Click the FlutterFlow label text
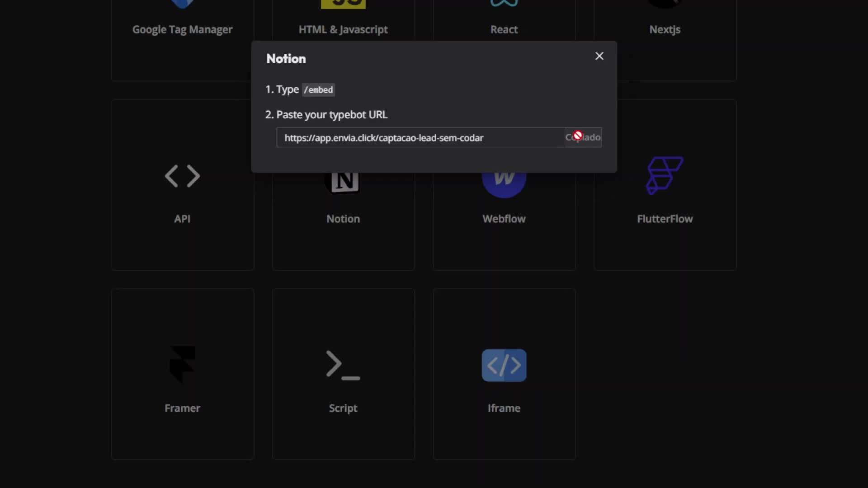Screen dimensions: 868x488 (x=665, y=219)
